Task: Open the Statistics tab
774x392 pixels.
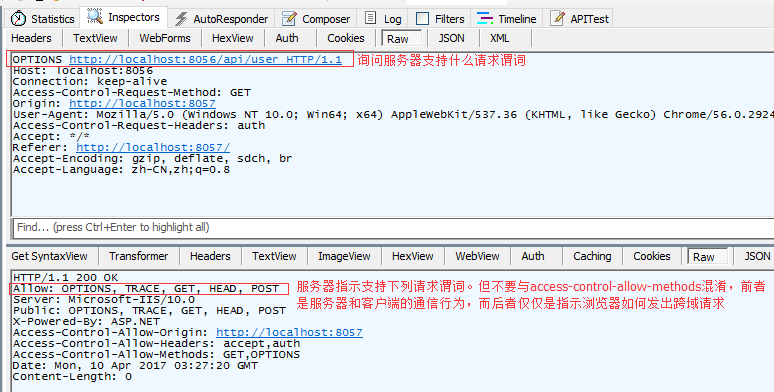Action: point(43,19)
